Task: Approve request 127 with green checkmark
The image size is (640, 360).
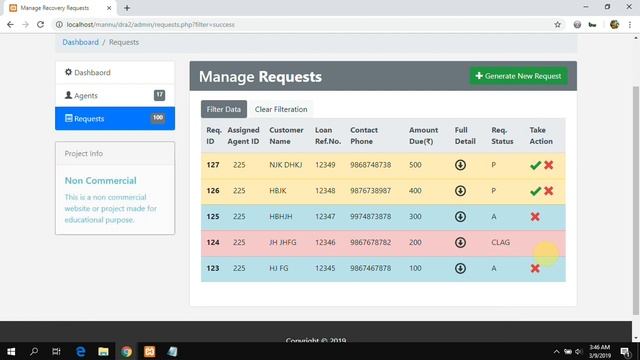Action: 535,165
